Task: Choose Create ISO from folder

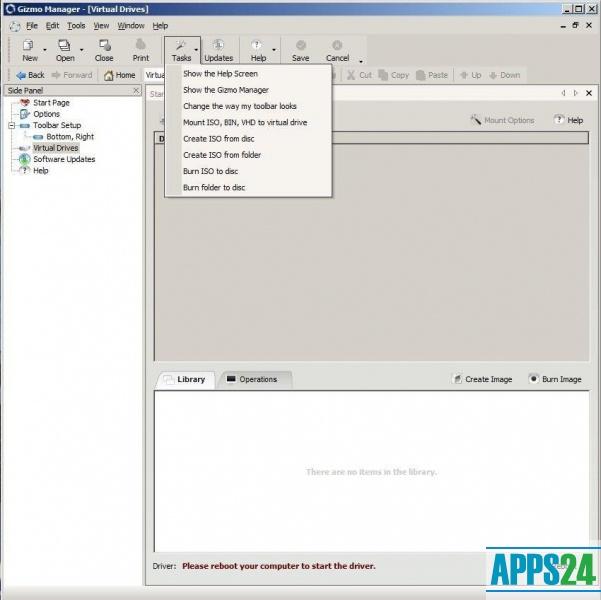Action: 248,155
